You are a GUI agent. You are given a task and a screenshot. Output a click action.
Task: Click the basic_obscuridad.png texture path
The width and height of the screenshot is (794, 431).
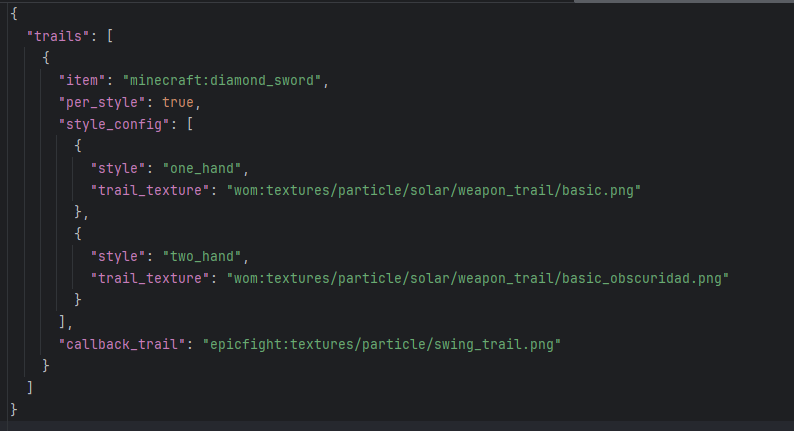(478, 279)
